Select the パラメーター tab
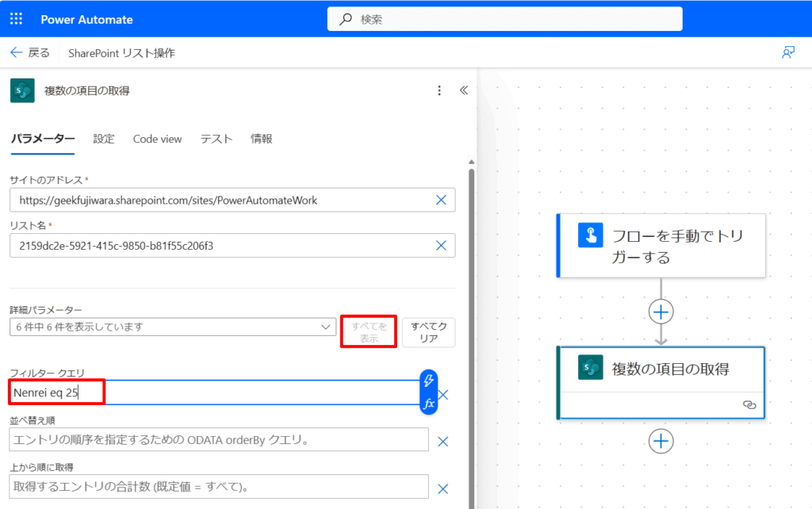812x509 pixels. (x=43, y=139)
